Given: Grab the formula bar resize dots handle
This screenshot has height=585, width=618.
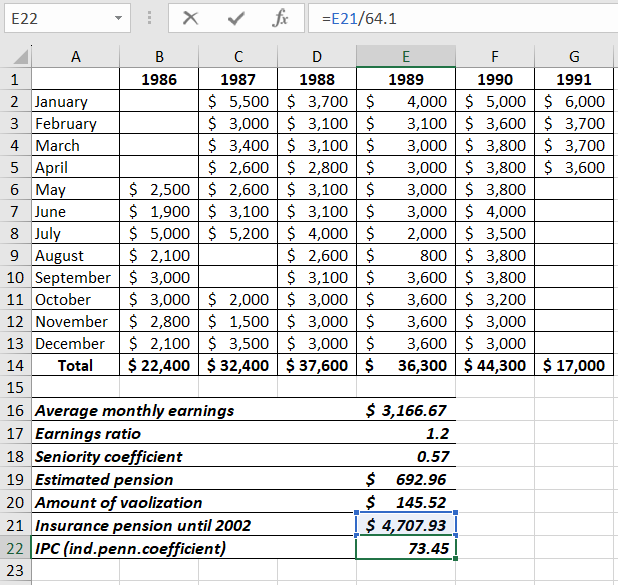Looking at the screenshot, I should tap(149, 18).
